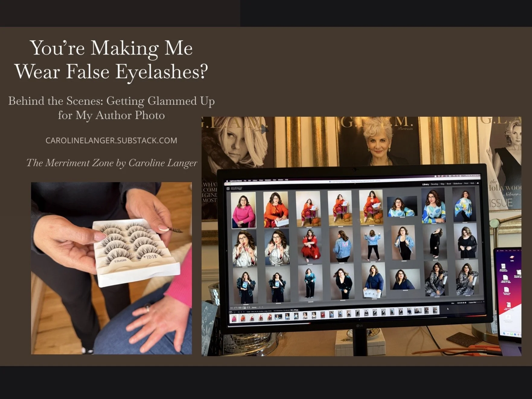Open the Lightroom Classic app menu
The width and height of the screenshot is (532, 399).
tap(236, 181)
